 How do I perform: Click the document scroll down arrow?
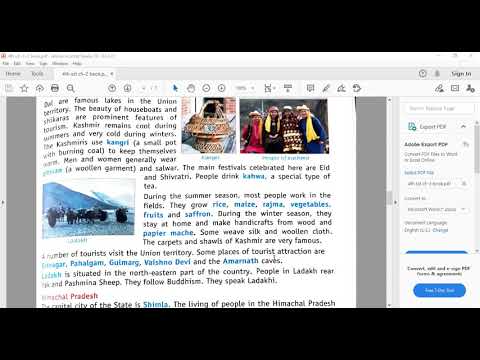coord(389,305)
